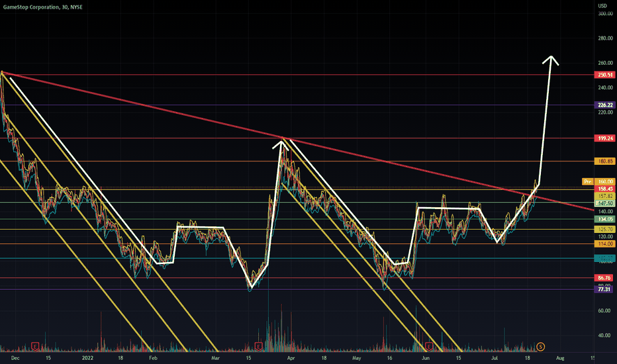Click the 260.00 price axis tick
The height and width of the screenshot is (364, 617).
(605, 63)
